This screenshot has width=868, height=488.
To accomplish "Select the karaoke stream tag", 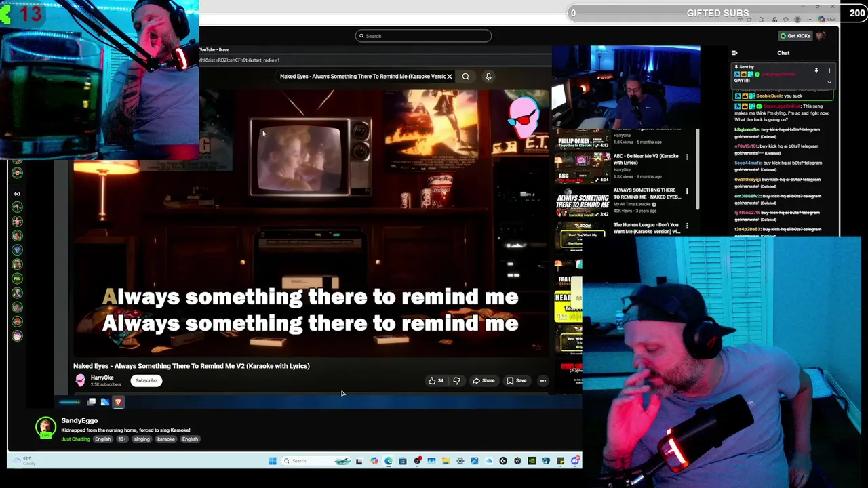I will [x=166, y=439].
